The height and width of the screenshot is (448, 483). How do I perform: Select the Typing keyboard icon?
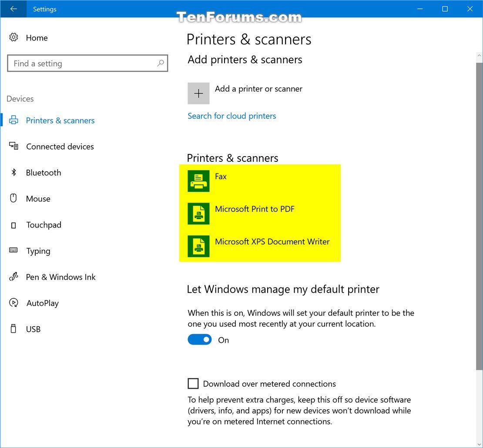[x=13, y=251]
